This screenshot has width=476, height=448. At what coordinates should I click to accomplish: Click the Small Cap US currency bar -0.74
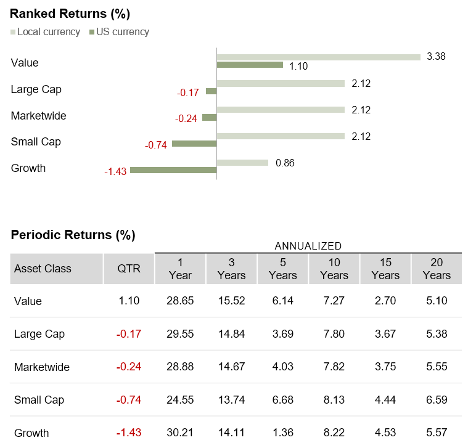tap(194, 144)
